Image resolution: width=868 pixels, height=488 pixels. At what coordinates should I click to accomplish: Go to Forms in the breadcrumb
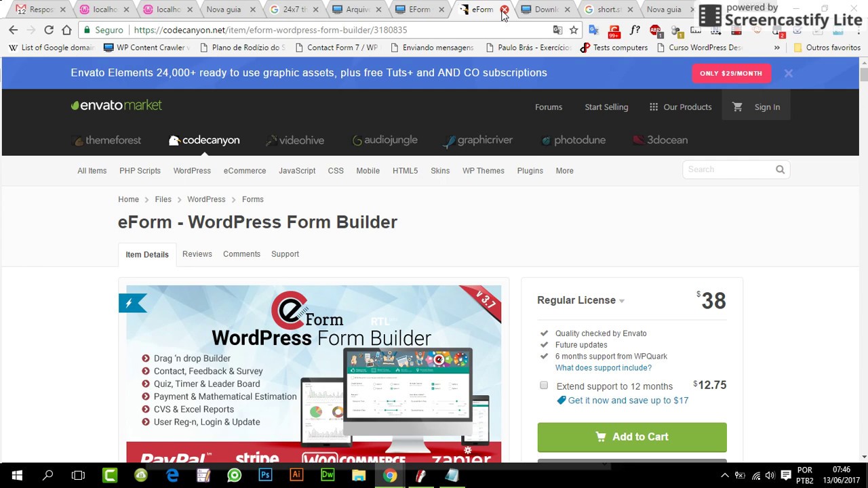pos(252,199)
